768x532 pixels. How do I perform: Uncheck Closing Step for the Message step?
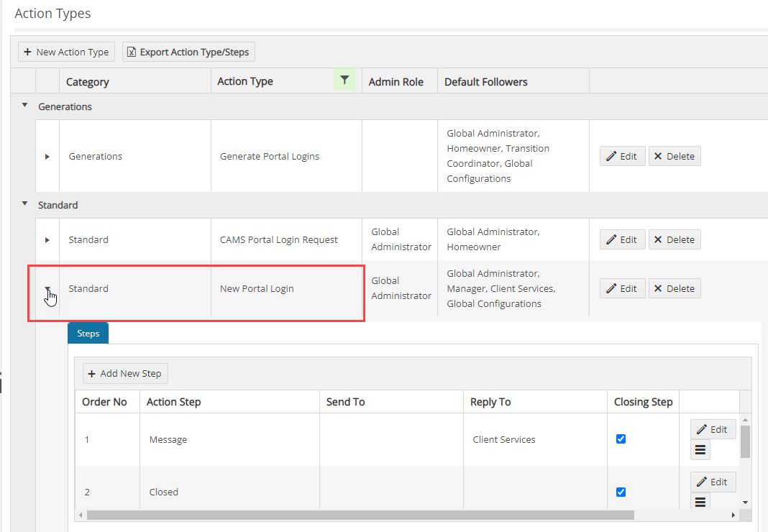(x=621, y=439)
